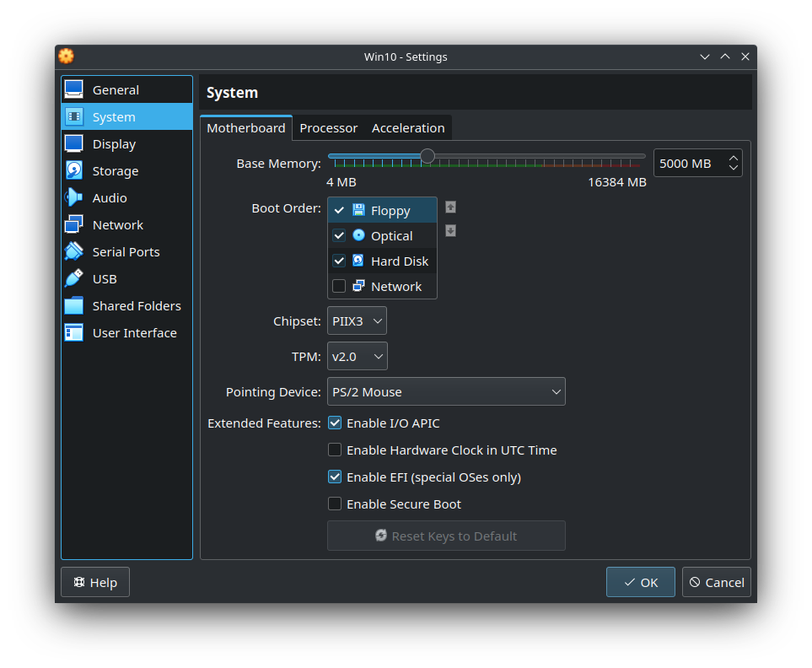Open the USB plug icon
Screen dimensions: 812x668
[x=73, y=278]
